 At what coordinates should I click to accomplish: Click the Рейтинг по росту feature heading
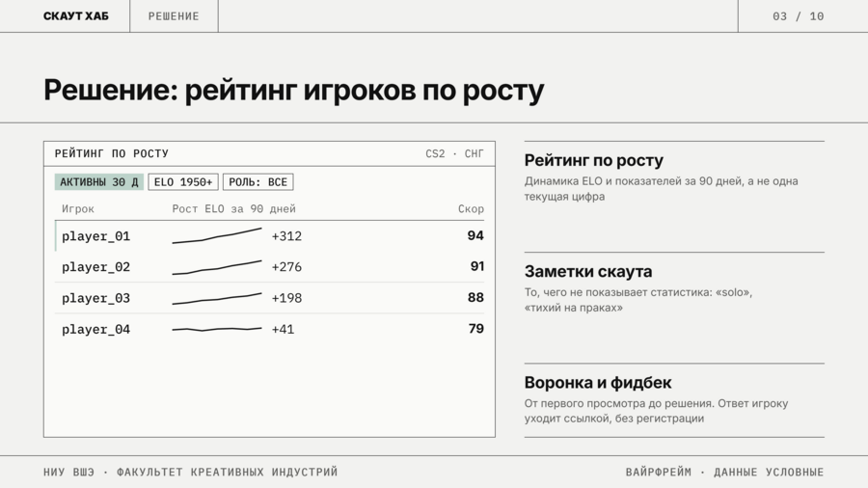tap(594, 160)
